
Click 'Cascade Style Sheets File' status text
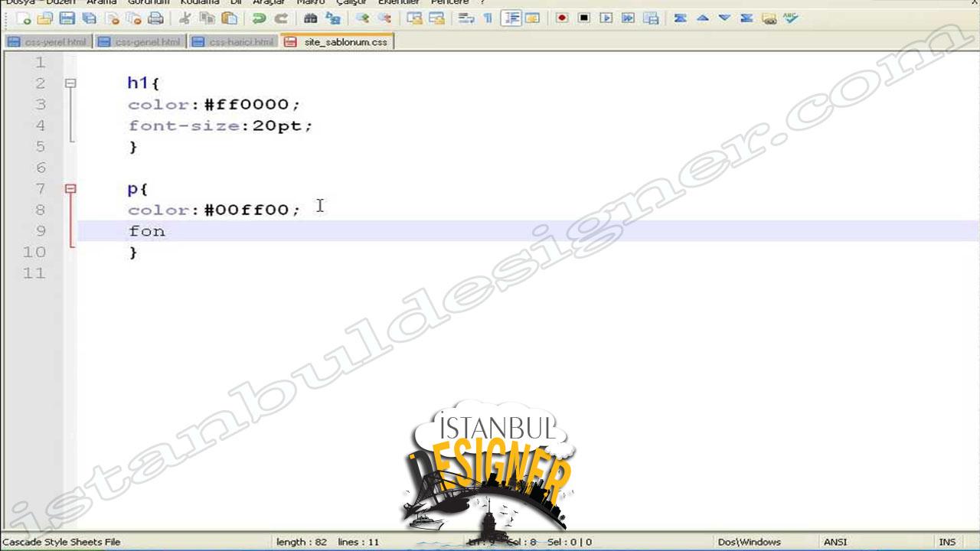click(61, 542)
